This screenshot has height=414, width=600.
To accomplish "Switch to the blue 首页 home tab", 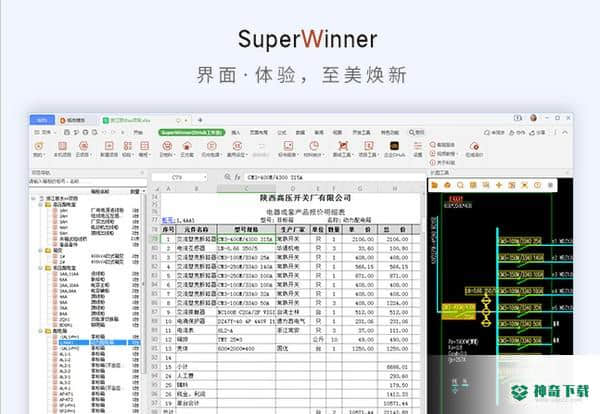I will tap(42, 120).
